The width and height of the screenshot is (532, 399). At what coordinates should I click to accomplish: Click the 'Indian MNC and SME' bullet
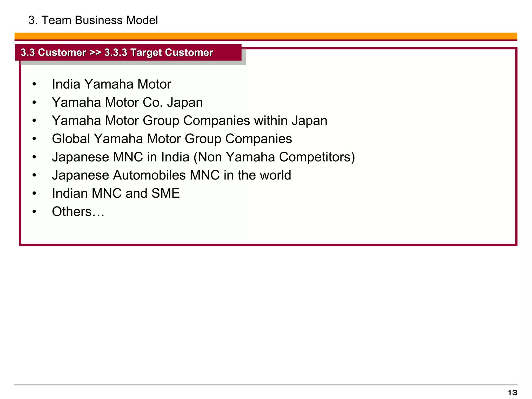(x=116, y=193)
